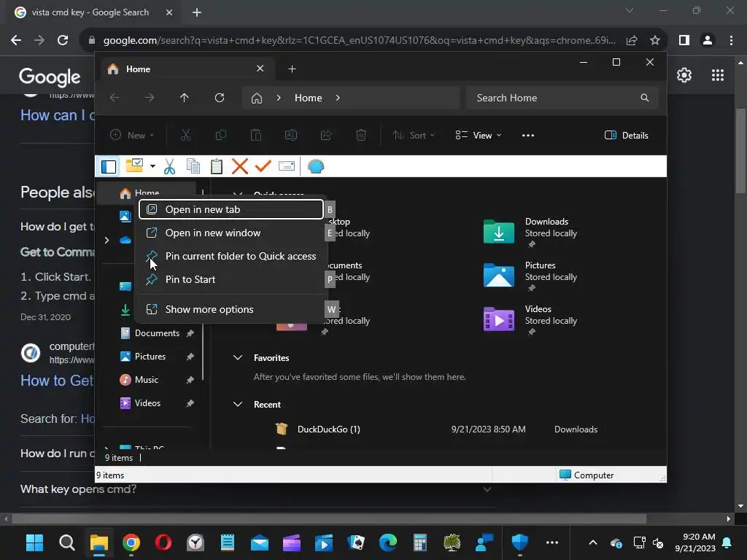Click the Paste clipboard icon in Classic toolbar
747x560 pixels.
pos(216,166)
